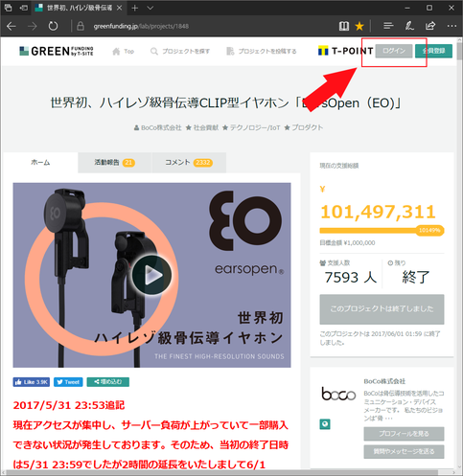Click the Twitter Tweet button
Image resolution: width=463 pixels, height=476 pixels.
tap(68, 382)
